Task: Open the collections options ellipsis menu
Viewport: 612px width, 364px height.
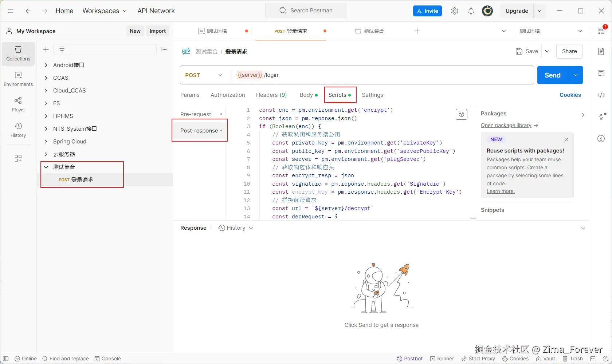Action: [164, 50]
